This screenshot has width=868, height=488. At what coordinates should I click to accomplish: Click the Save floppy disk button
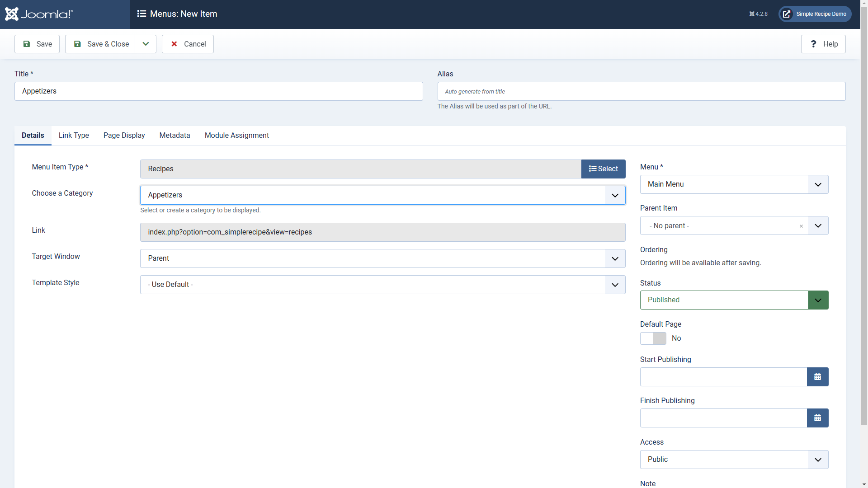(x=37, y=44)
